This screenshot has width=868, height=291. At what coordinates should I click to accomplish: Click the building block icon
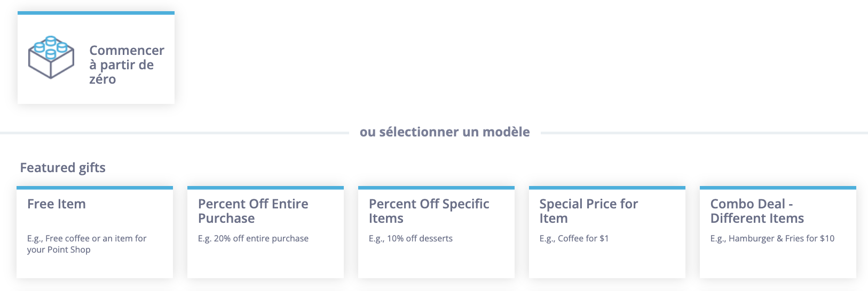pyautogui.click(x=51, y=58)
